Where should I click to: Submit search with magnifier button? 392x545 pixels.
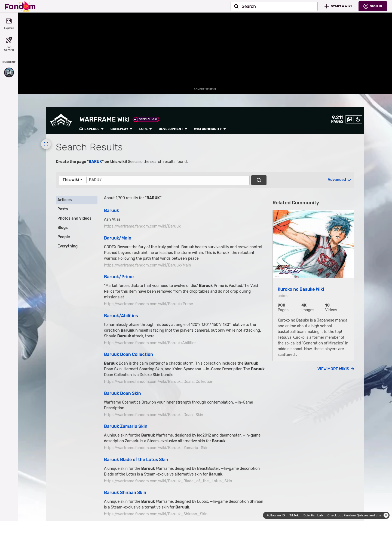point(259,180)
